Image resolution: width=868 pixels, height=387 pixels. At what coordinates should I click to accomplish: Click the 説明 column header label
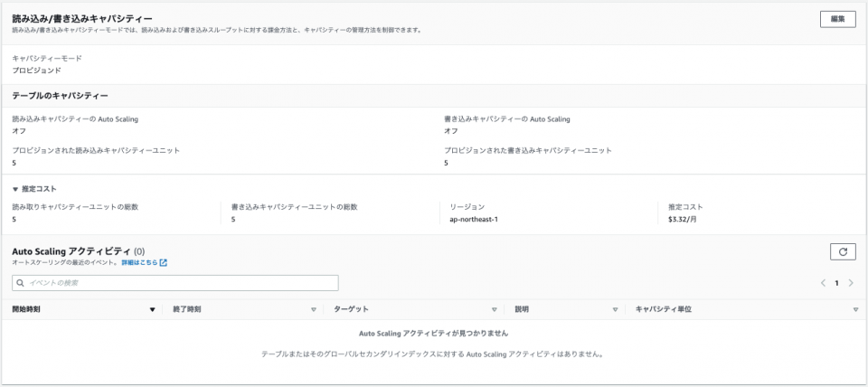(522, 309)
